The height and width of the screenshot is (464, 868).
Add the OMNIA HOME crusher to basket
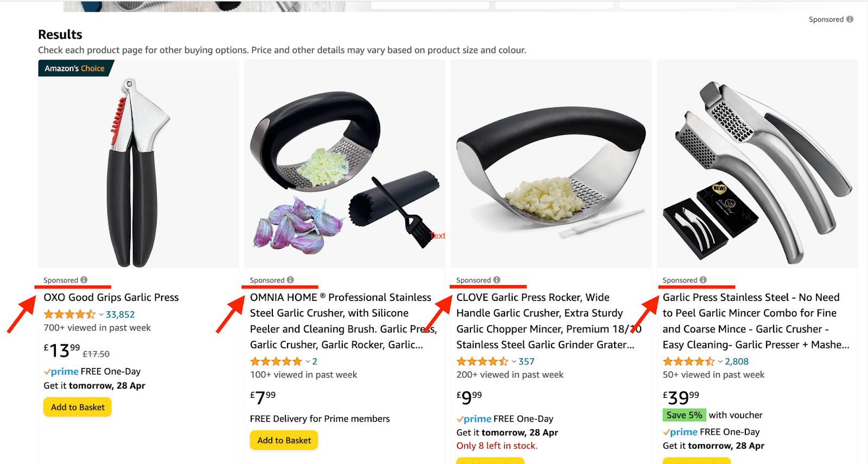coord(284,440)
